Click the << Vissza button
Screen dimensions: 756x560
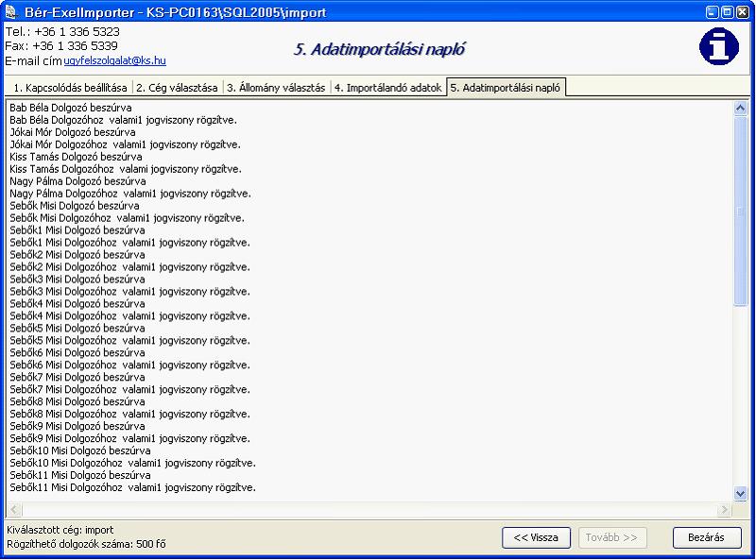coord(536,537)
